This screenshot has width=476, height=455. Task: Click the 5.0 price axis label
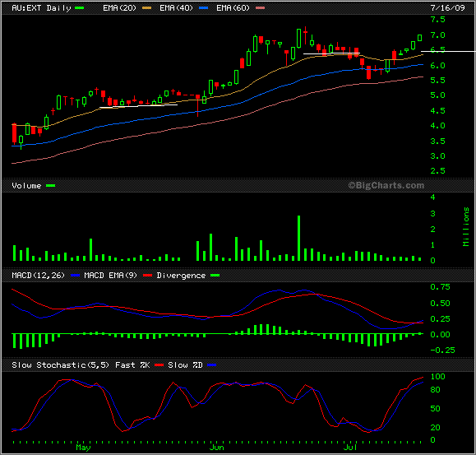437,95
